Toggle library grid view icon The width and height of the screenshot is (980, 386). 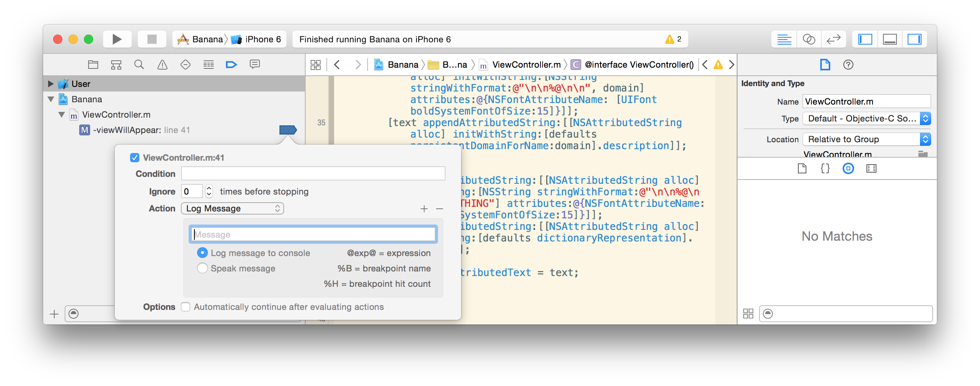748,314
